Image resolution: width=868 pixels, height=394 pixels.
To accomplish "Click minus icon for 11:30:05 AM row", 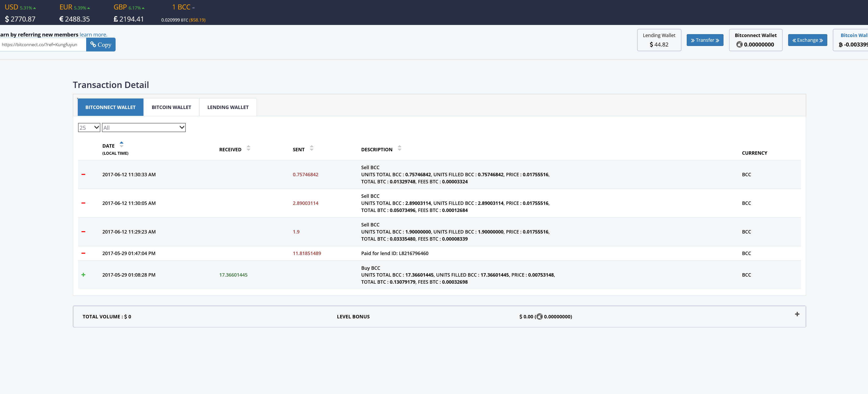I will (x=83, y=203).
